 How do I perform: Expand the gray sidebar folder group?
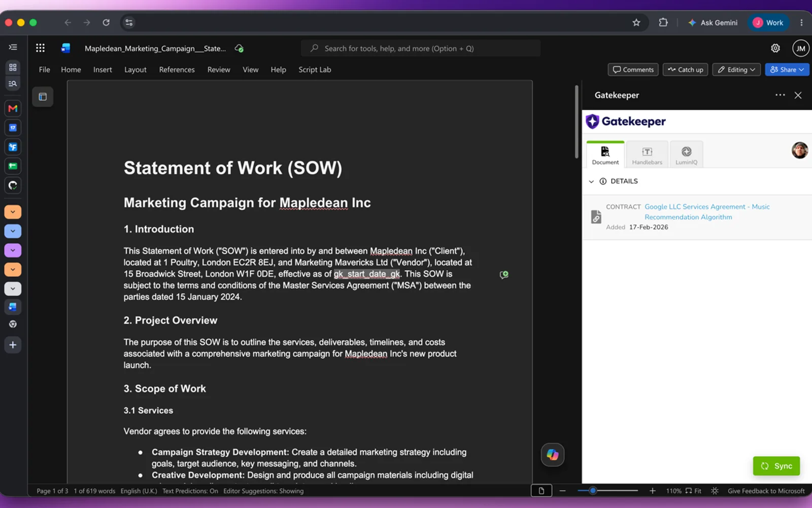click(13, 289)
